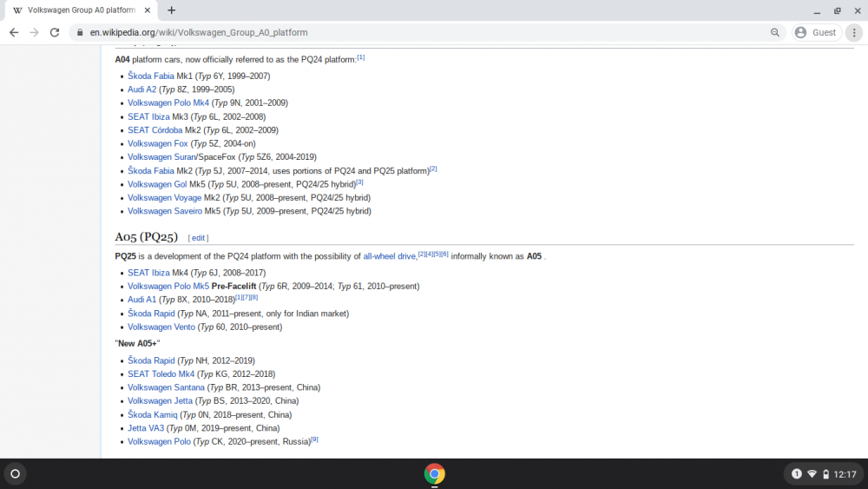This screenshot has height=489, width=868.
Task: Click the forward navigation arrow
Action: [35, 33]
